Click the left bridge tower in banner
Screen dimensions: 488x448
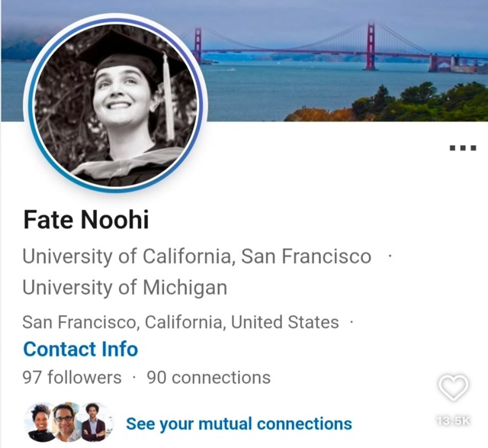click(x=198, y=44)
